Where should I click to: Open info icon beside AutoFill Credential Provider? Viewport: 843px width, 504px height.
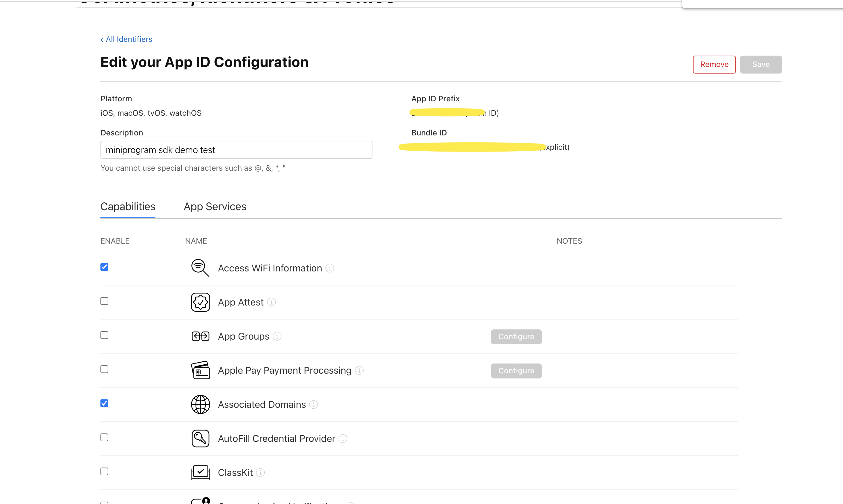pos(343,439)
